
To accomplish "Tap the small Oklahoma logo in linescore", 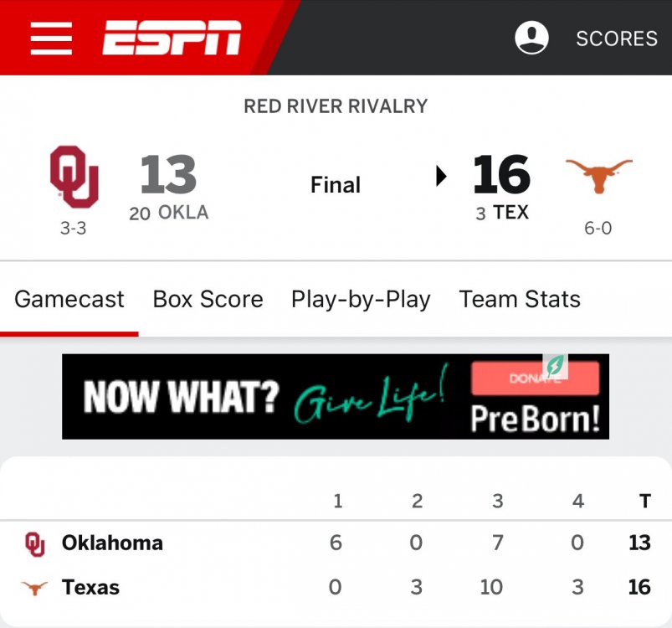I will 34,543.
